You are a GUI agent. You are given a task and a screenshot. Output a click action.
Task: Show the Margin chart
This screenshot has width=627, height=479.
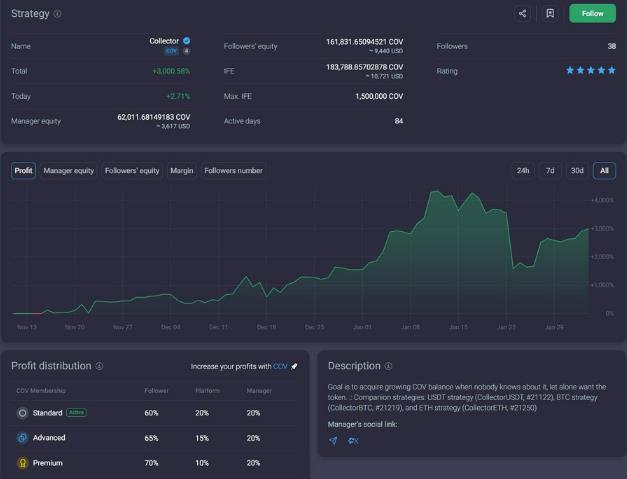pos(182,170)
